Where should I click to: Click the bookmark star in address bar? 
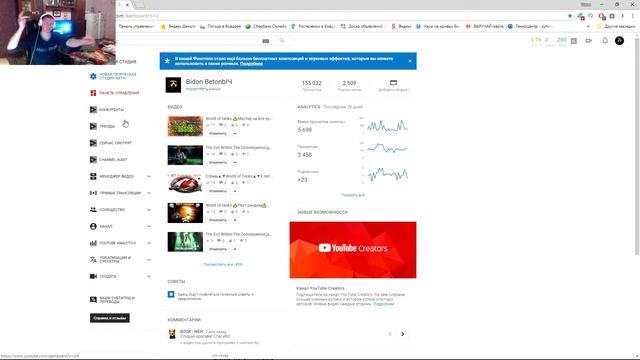tap(570, 16)
